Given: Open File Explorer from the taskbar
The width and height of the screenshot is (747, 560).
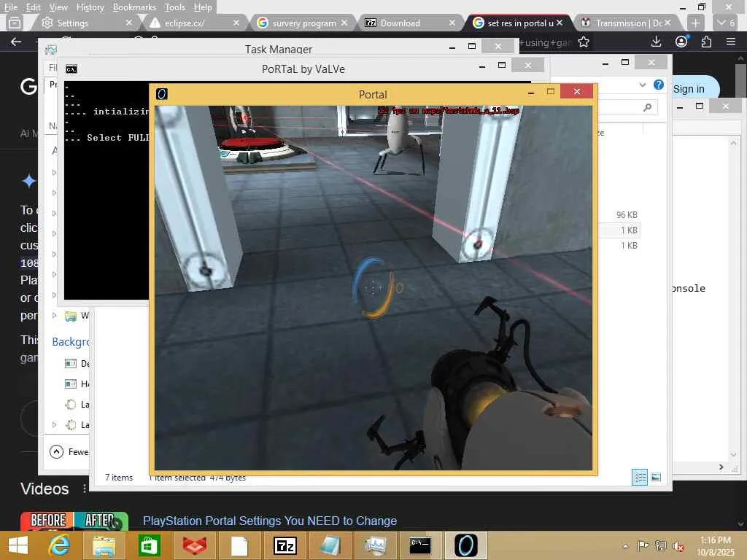Looking at the screenshot, I should [x=104, y=545].
